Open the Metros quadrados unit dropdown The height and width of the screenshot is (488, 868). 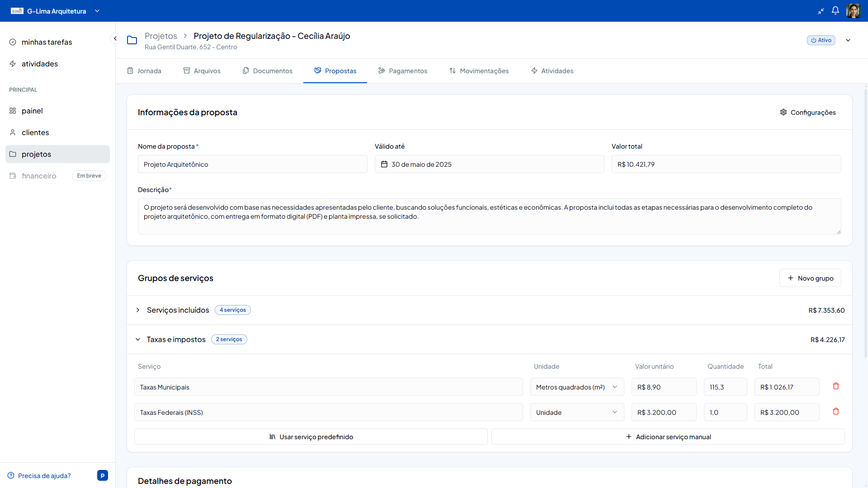click(x=577, y=387)
